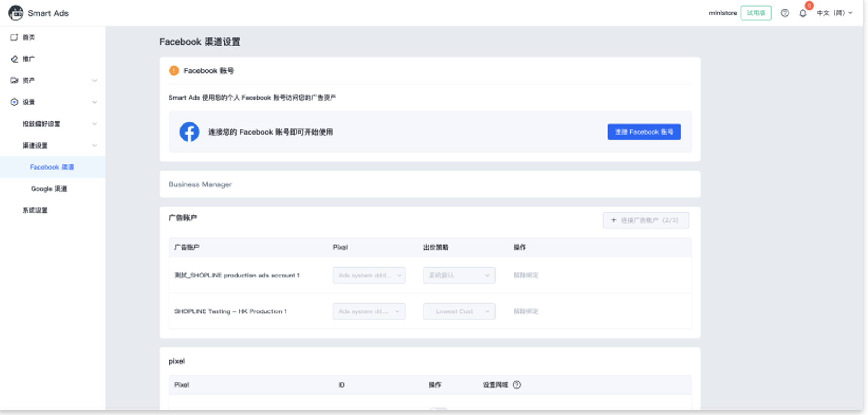Open Pixel dropdown for SHOPLINE Testing – HK Production 1
Screen dimensions: 868x415
[369, 311]
